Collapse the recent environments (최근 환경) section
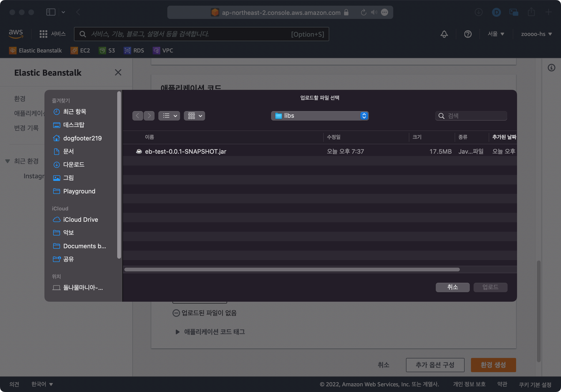561x392 pixels. [8, 161]
